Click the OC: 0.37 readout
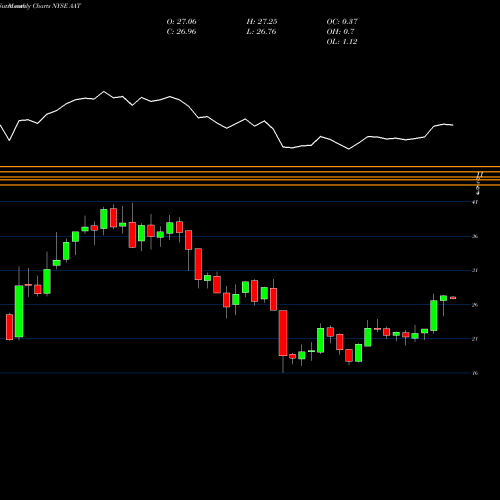Screen dimensions: 500x500 pos(342,22)
